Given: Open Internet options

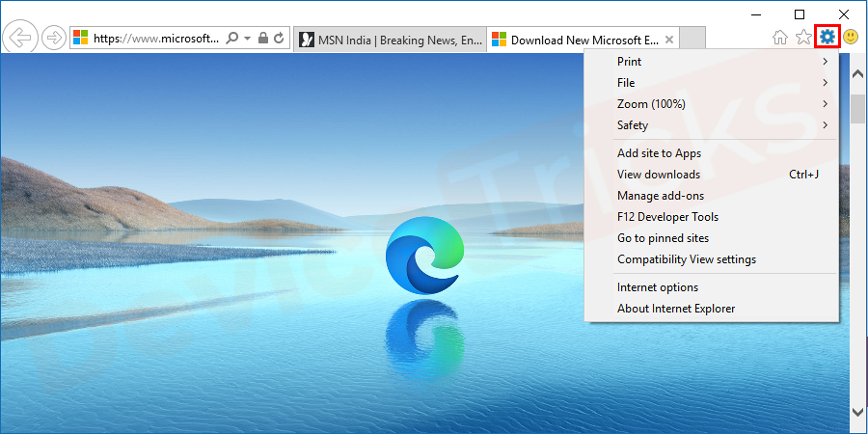Looking at the screenshot, I should click(711, 287).
